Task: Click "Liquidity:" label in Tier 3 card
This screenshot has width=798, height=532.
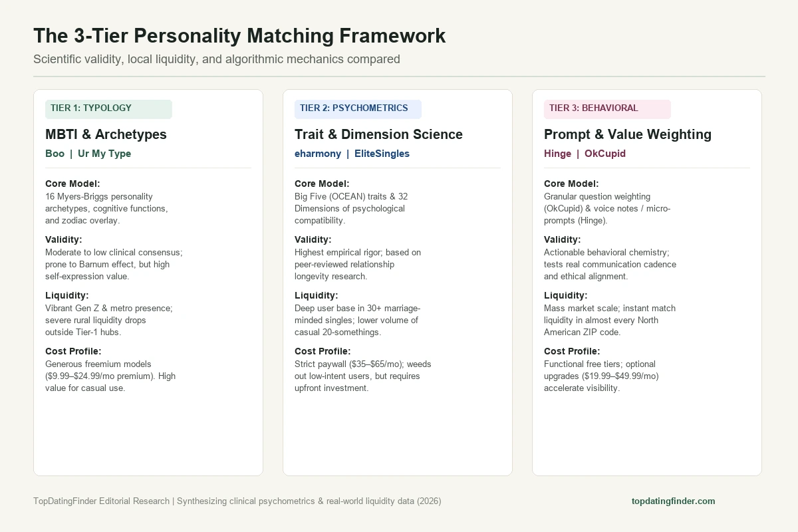Action: 566,295
